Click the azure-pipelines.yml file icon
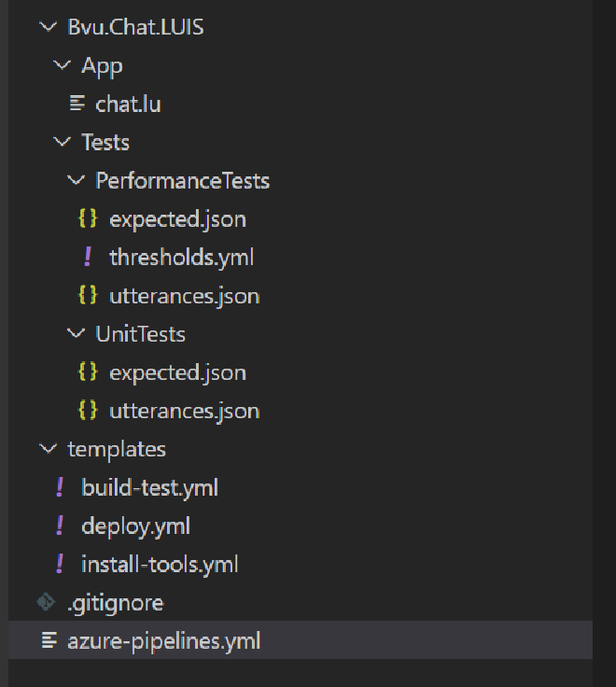 click(x=48, y=641)
